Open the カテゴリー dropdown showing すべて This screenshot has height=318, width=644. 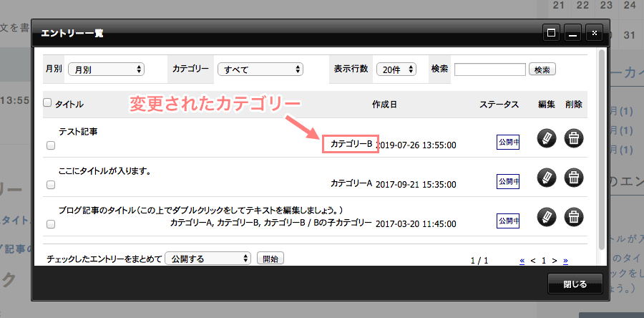point(260,69)
